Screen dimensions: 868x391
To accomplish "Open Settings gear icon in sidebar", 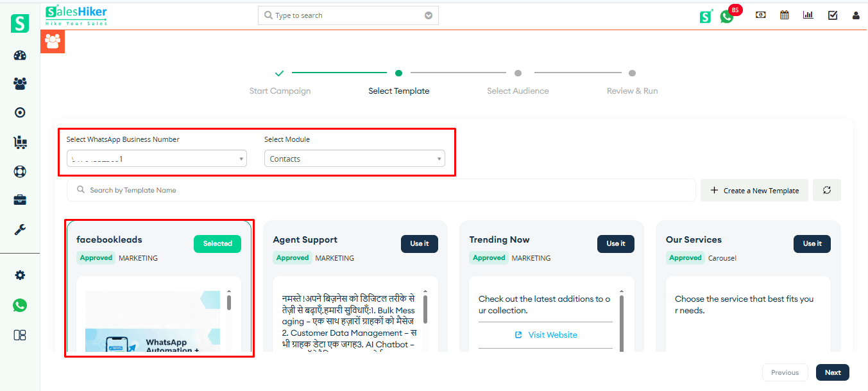I will click(19, 274).
